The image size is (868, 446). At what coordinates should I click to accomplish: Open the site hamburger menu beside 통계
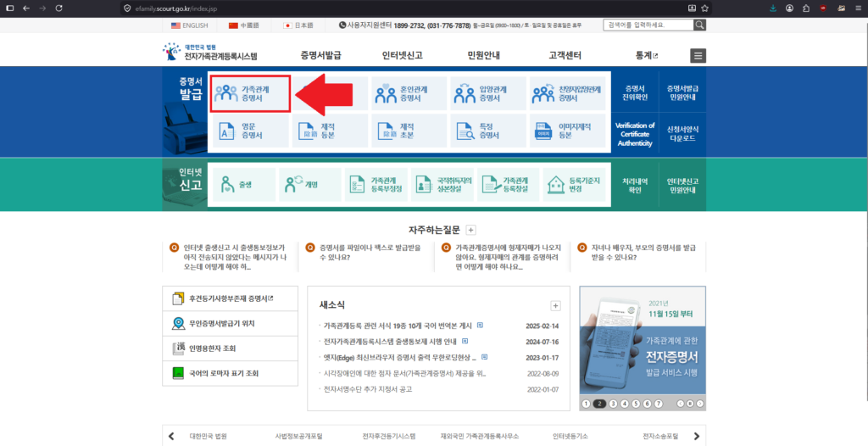tap(698, 56)
